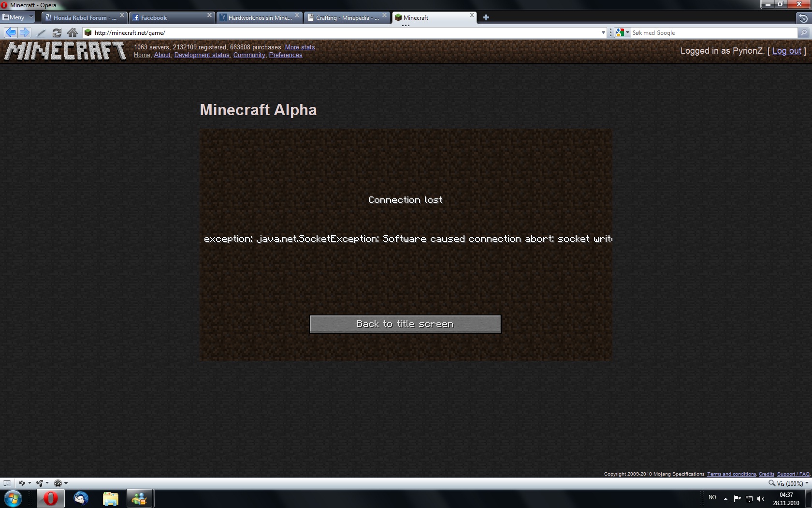
Task: Open the Windows Start menu
Action: click(13, 498)
